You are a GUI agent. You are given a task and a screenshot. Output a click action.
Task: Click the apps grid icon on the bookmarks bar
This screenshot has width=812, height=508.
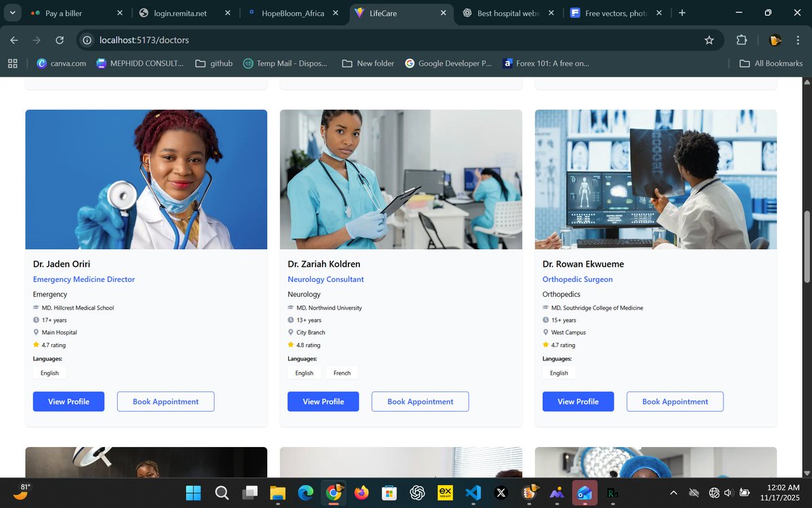12,63
